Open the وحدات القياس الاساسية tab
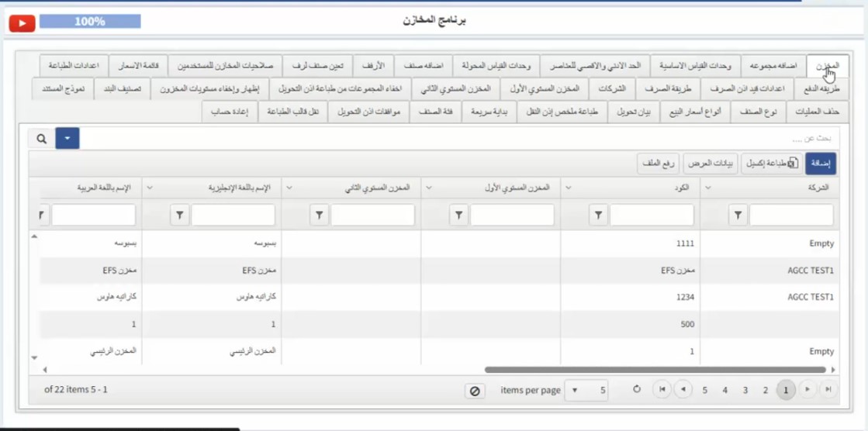This screenshot has width=868, height=431. click(x=695, y=66)
